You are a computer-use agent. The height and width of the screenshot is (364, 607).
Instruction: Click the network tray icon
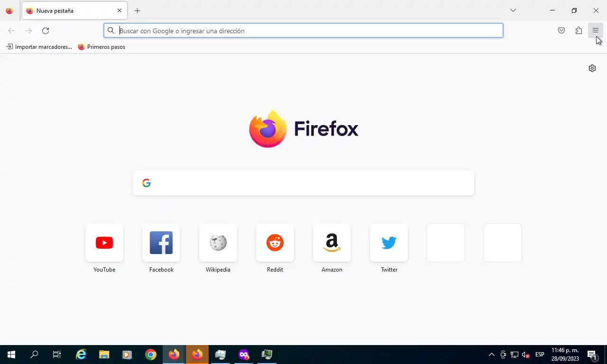(514, 355)
